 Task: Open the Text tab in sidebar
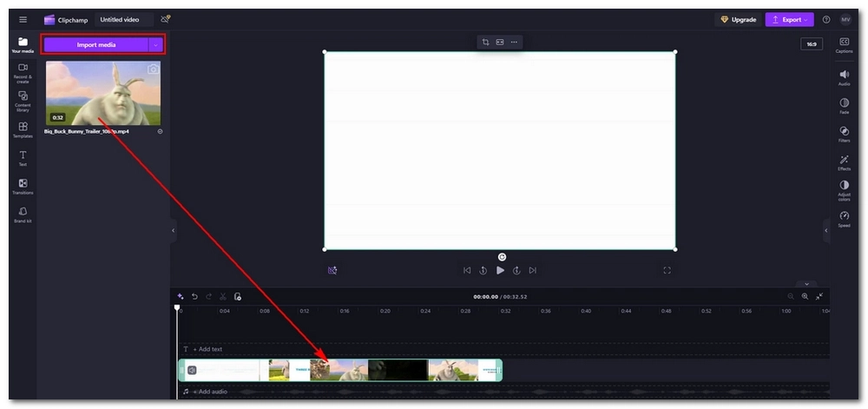coord(23,158)
